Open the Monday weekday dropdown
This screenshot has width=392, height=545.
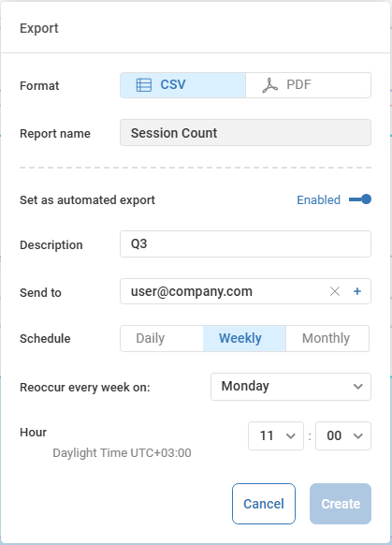[291, 387]
